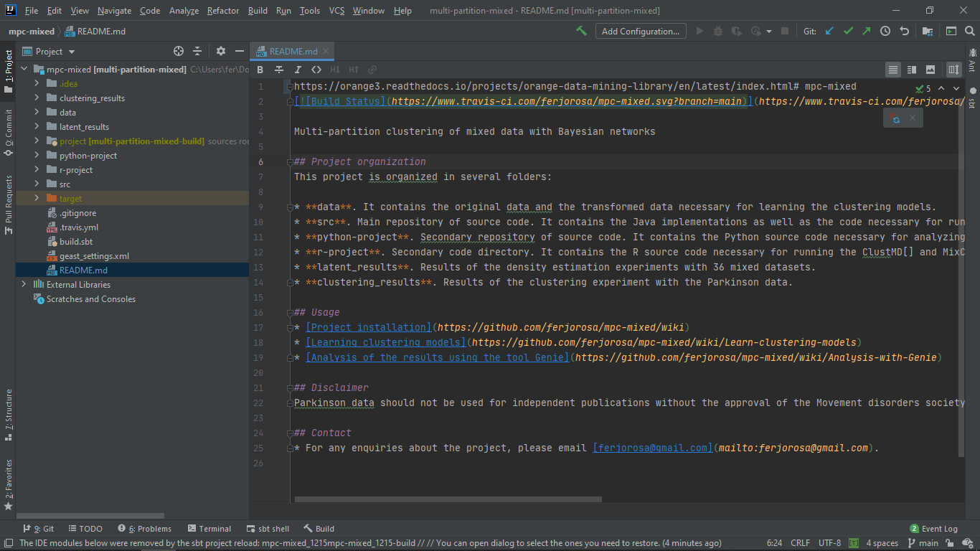
Task: Open the Refactor menu
Action: click(x=223, y=11)
